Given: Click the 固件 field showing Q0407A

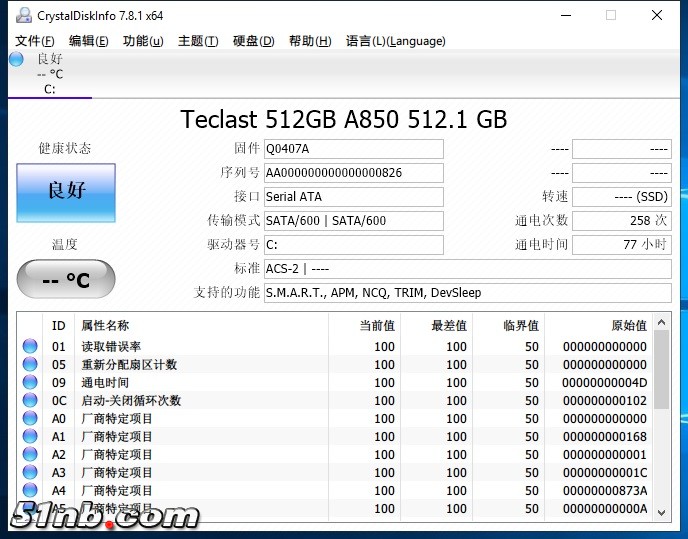Looking at the screenshot, I should point(353,149).
